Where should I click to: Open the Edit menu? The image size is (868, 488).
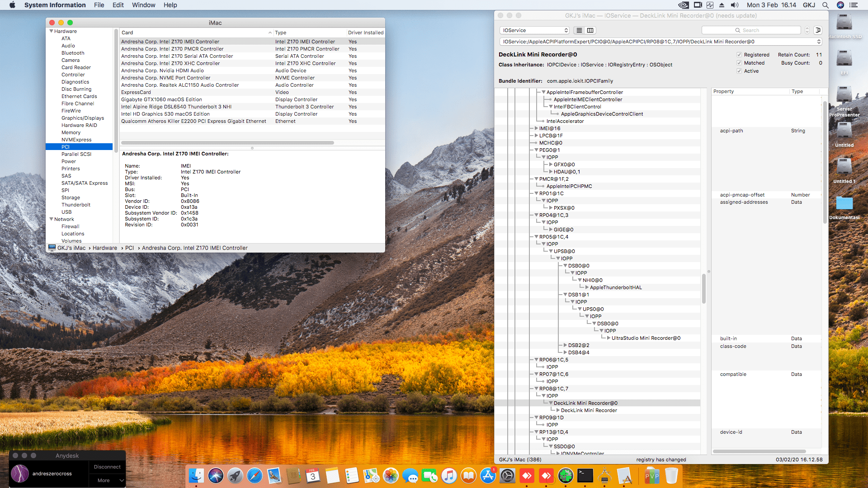click(118, 5)
